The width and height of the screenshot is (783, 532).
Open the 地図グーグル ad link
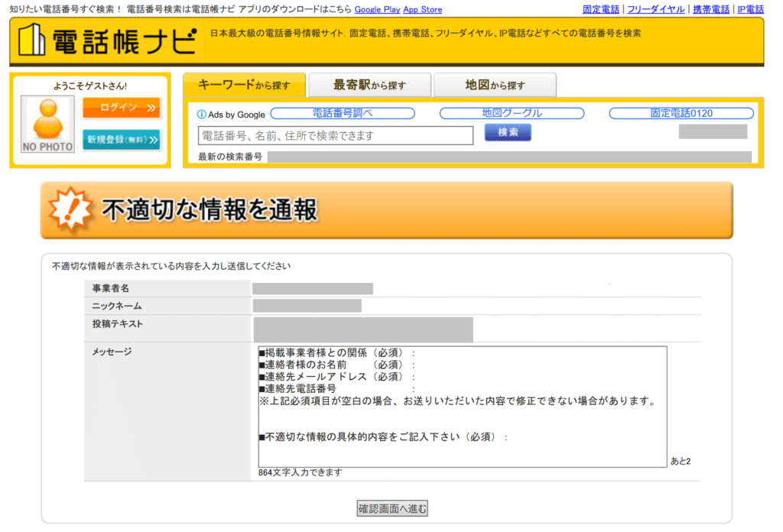click(512, 113)
